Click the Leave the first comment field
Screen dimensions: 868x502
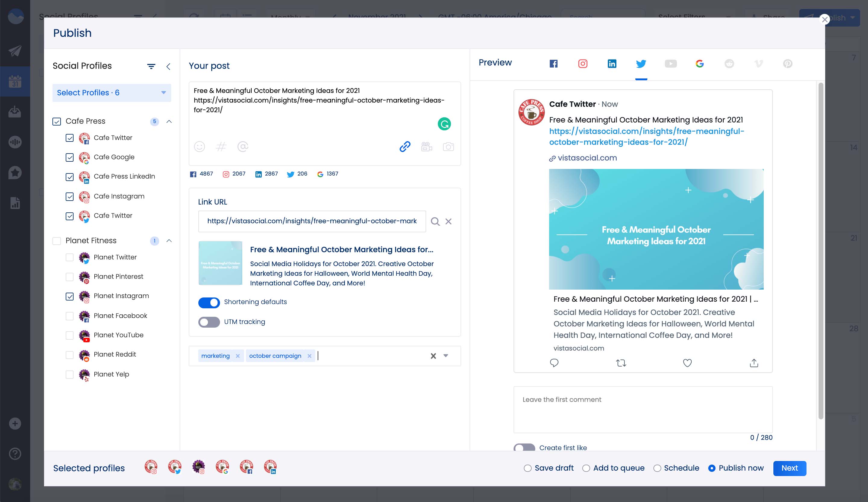643,409
